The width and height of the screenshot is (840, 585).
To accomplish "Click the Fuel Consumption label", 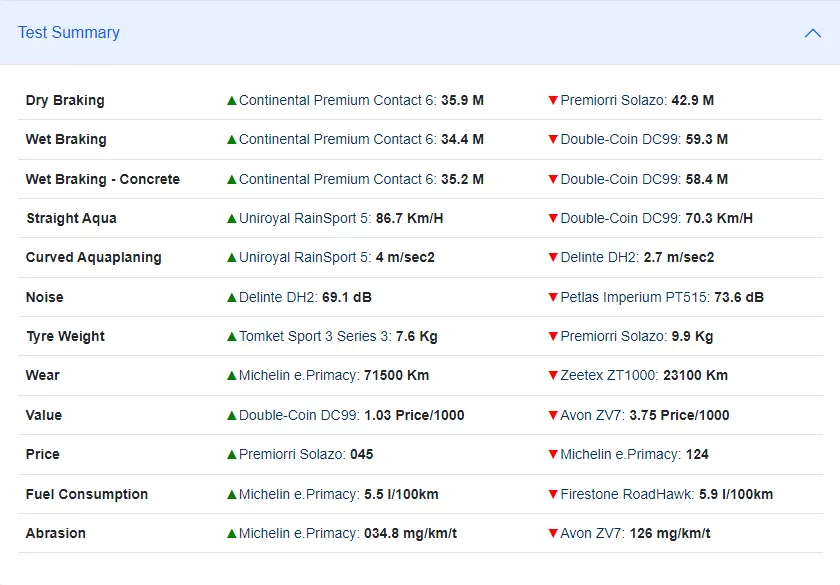I will pyautogui.click(x=87, y=494).
